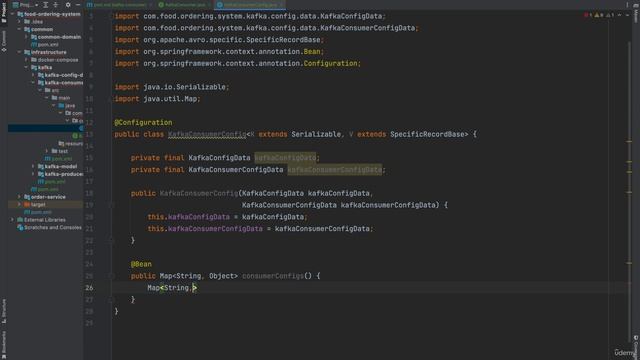Image resolution: width=640 pixels, height=360 pixels.
Task: Click the weak warning indicator in inspection widget
Action: (x=610, y=15)
